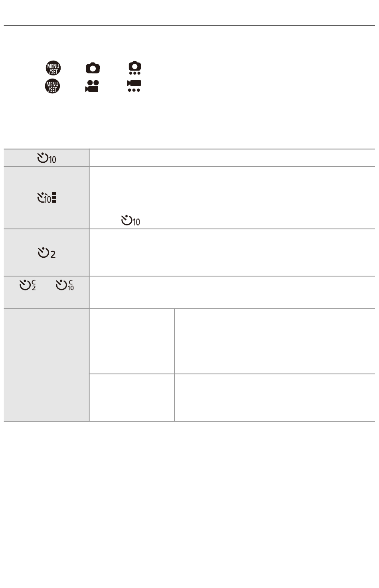Choose the 10-second self-timer icon in the shaded column
Viewport: 379px width, 588px height.
tap(47, 158)
